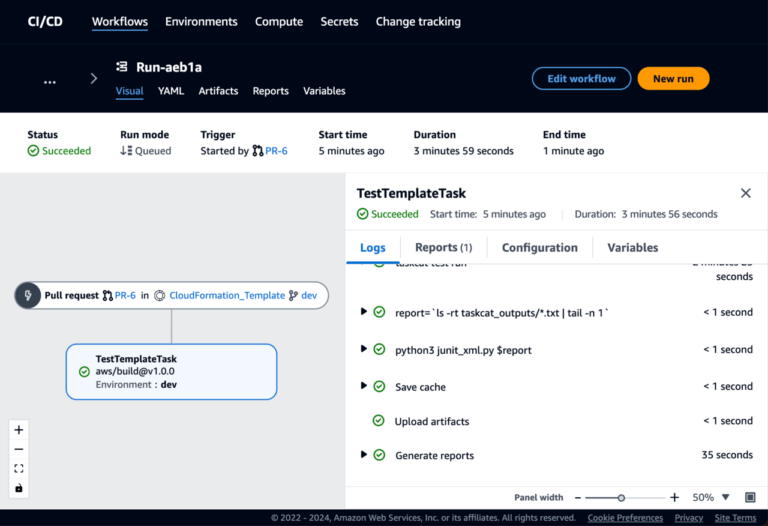Screen dimensions: 768x526
Task: Click the workflow run icon beside Run-aeb1a
Action: pyautogui.click(x=121, y=67)
